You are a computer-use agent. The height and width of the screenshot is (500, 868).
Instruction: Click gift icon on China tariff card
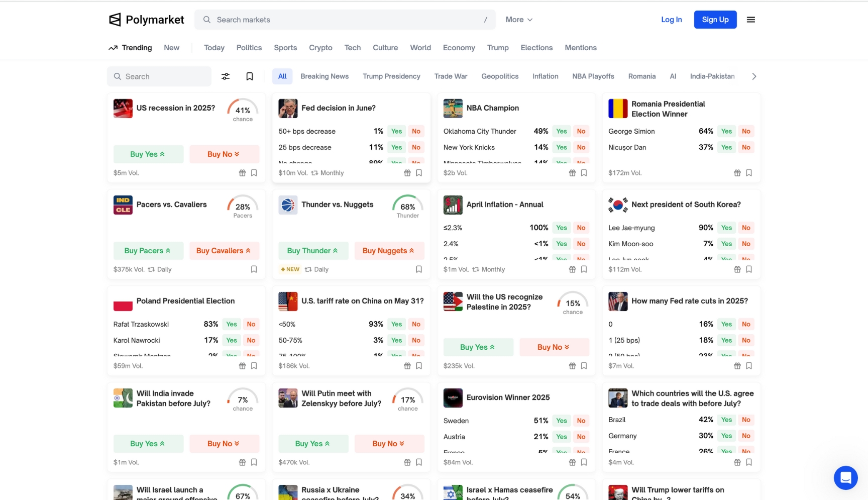(x=407, y=366)
